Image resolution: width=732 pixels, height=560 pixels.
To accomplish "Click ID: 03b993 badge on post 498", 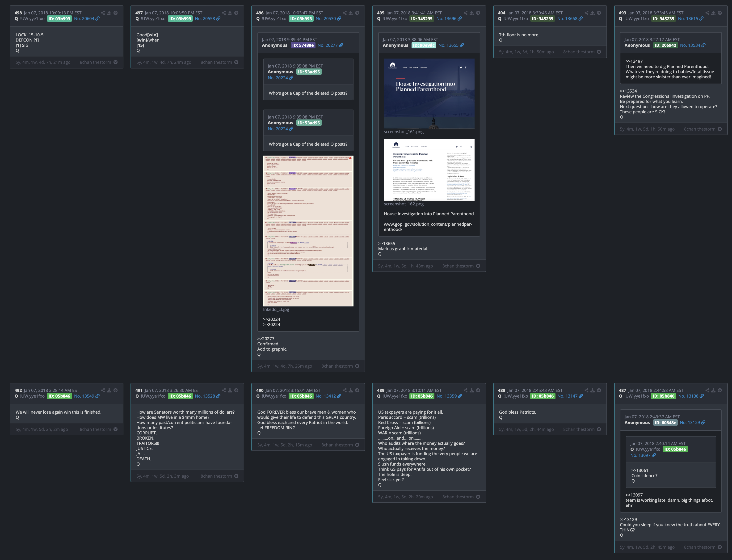I will click(59, 19).
